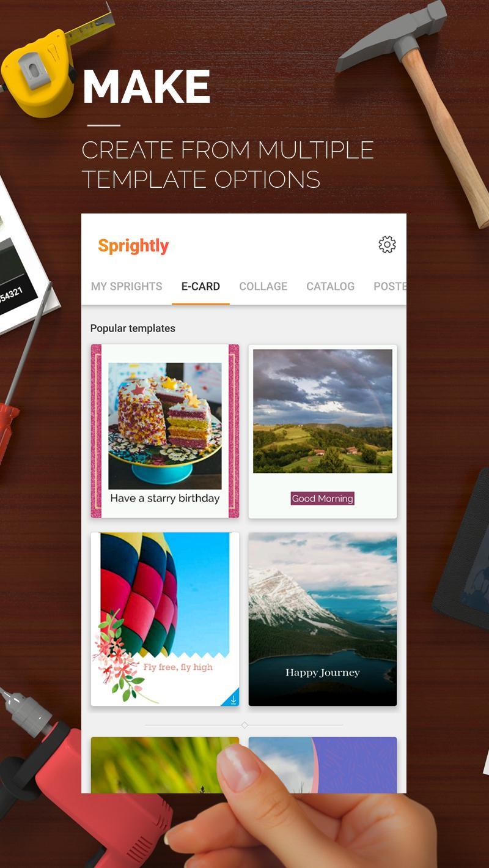This screenshot has width=489, height=868.
Task: Select the Good Morning landscape template
Action: tap(323, 431)
